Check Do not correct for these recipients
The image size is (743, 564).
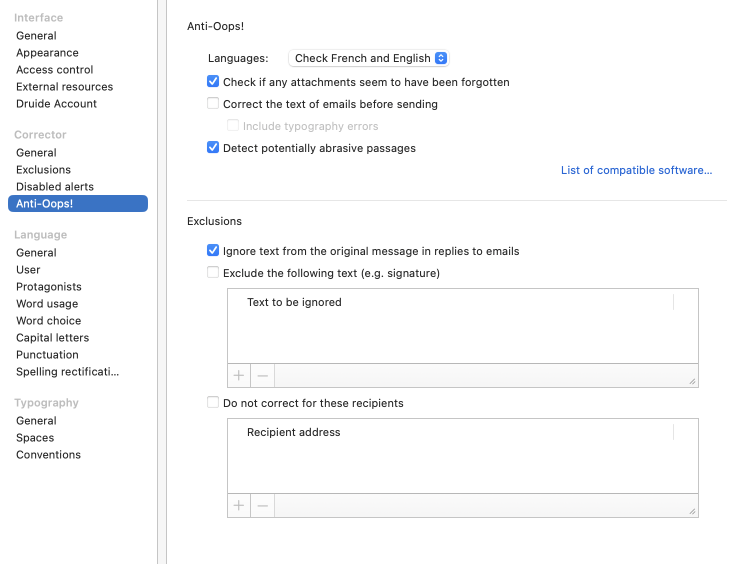[213, 403]
